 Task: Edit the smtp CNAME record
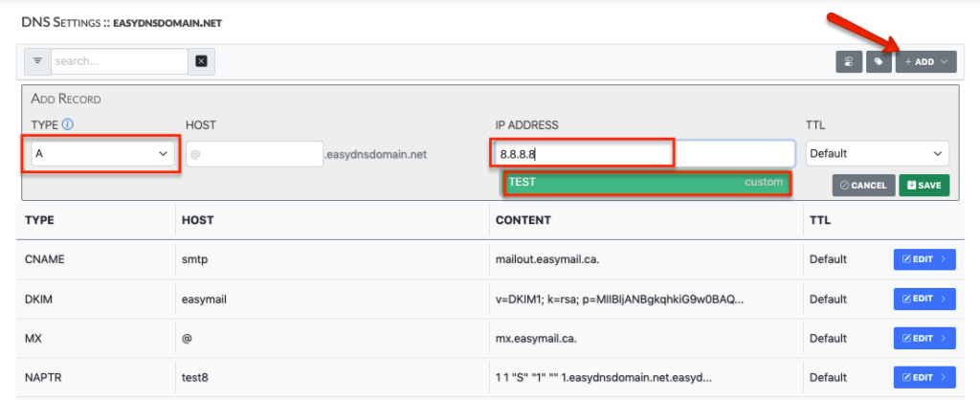point(924,259)
